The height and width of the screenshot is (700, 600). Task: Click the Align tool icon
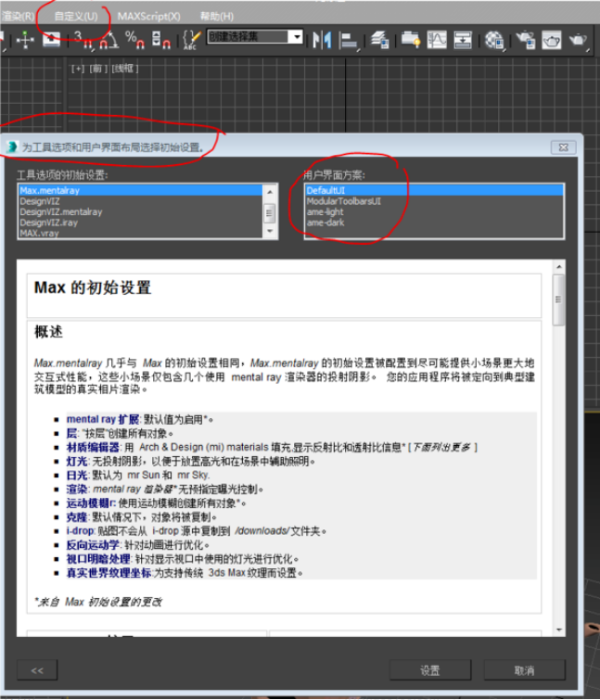click(349, 40)
